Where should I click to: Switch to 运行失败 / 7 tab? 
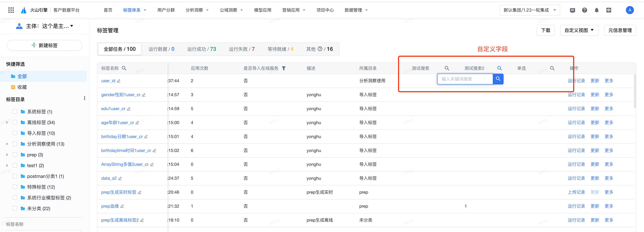(x=242, y=49)
